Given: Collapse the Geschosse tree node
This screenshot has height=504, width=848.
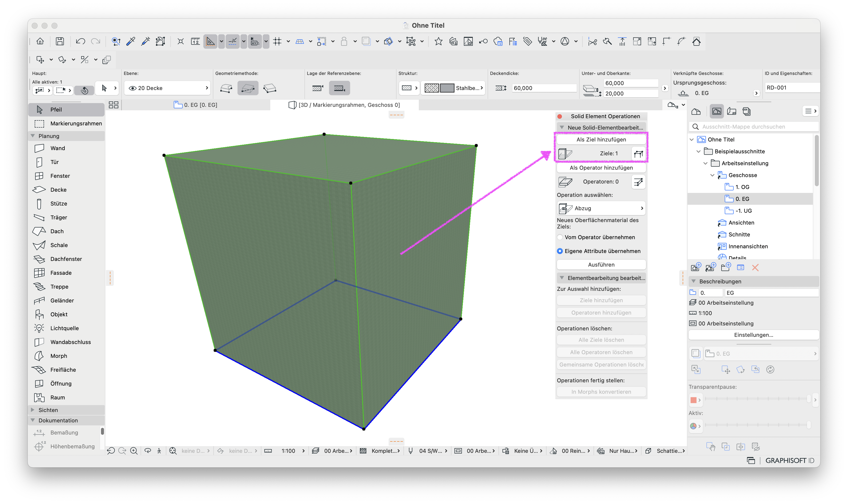Looking at the screenshot, I should tap(712, 175).
